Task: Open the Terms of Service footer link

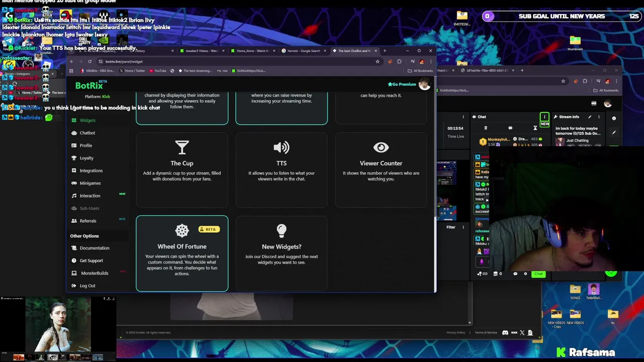Action: [x=486, y=332]
